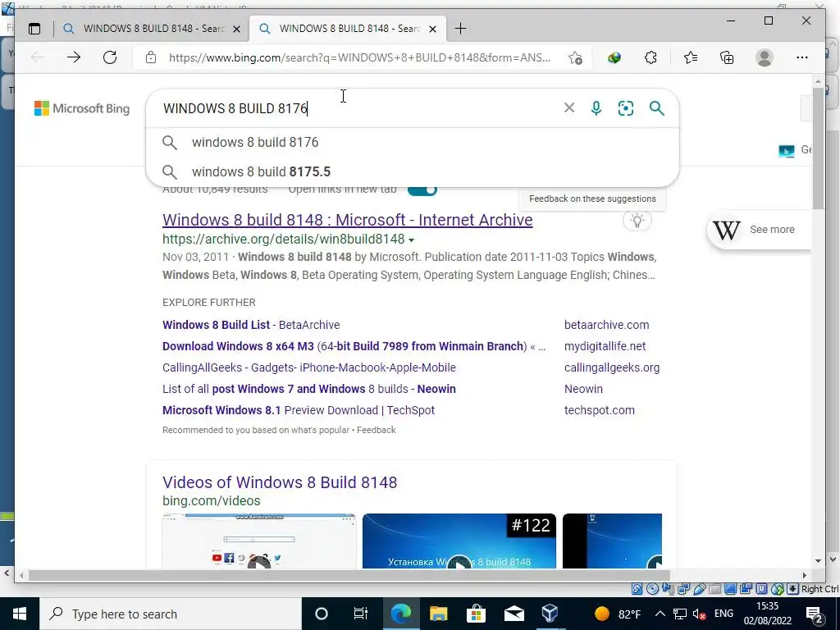This screenshot has width=840, height=630.
Task: Open Task View on the taskbar
Action: (361, 614)
